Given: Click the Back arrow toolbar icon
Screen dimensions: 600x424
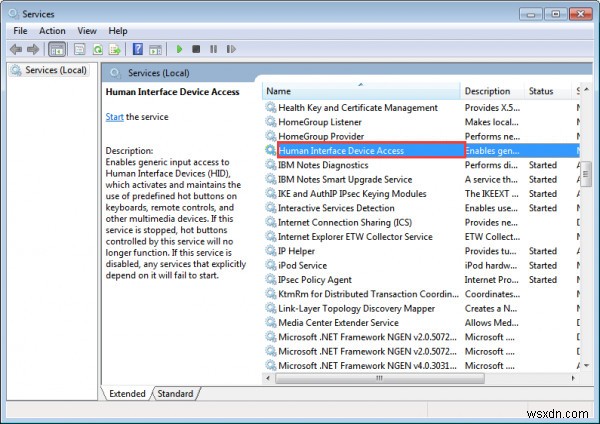Looking at the screenshot, I should click(16, 49).
